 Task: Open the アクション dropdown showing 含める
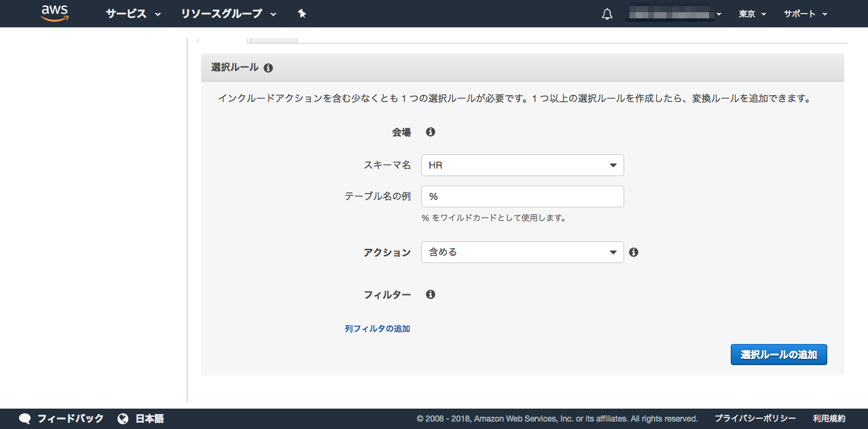(x=522, y=252)
